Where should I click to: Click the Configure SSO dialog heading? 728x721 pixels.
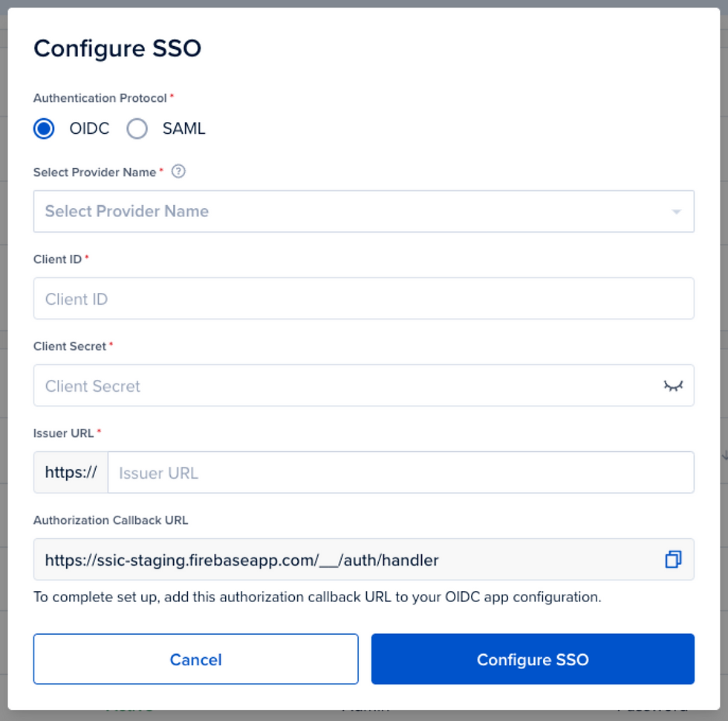117,48
